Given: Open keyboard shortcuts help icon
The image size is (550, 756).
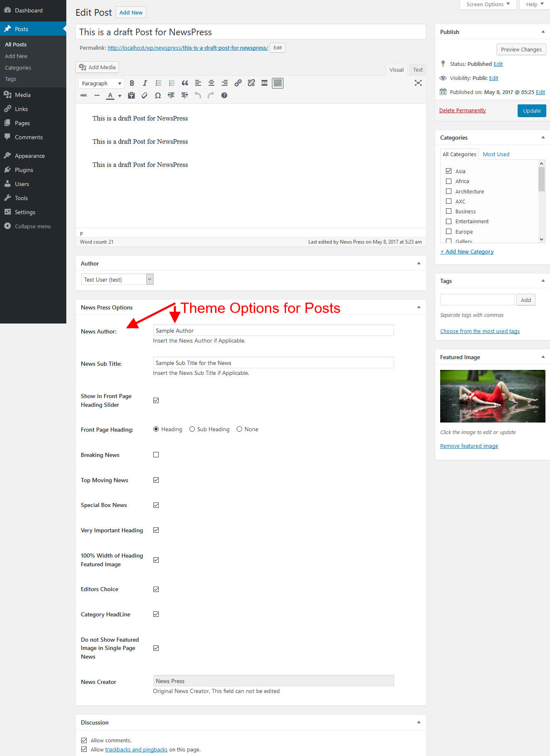Looking at the screenshot, I should [224, 95].
